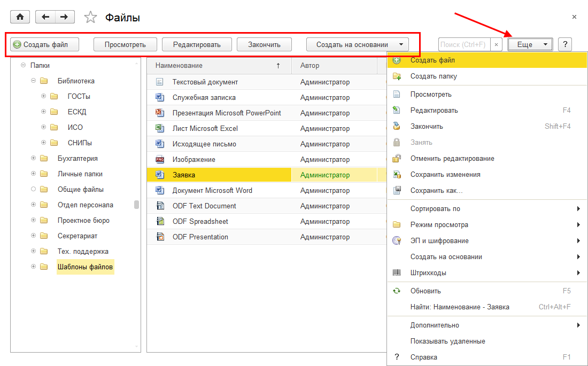Click the forward arrow navigation button
Image resolution: width=588 pixels, height=366 pixels.
click(x=64, y=17)
